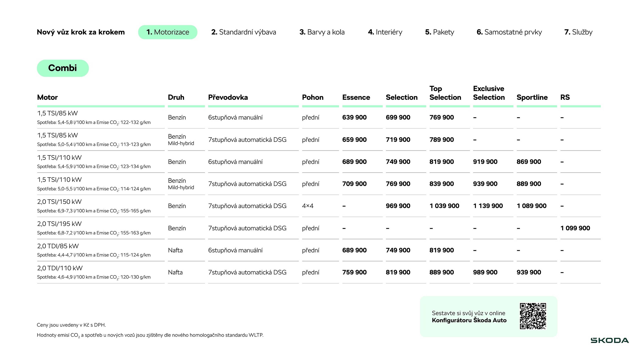This screenshot has height=362, width=644.
Task: Click Nový vůz krok za krokem heading
Action: tap(81, 32)
